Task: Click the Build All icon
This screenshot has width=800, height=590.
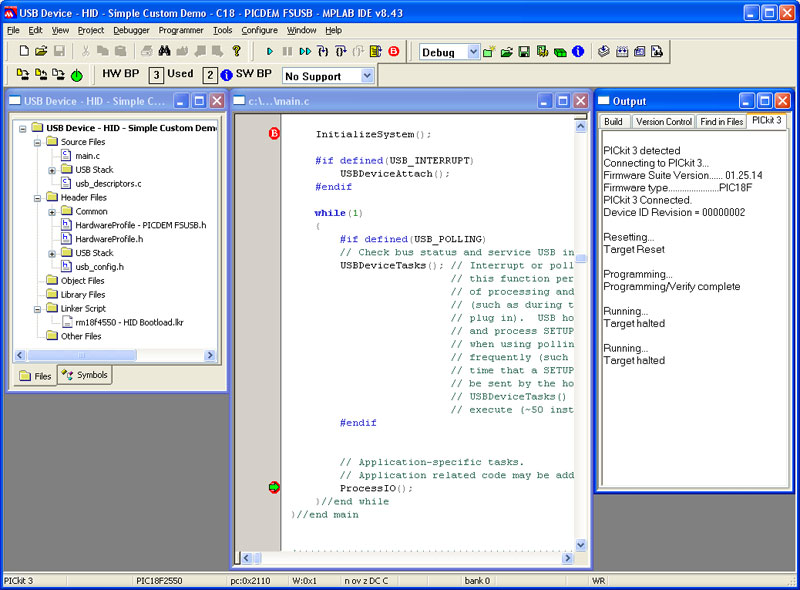Action: [x=622, y=52]
